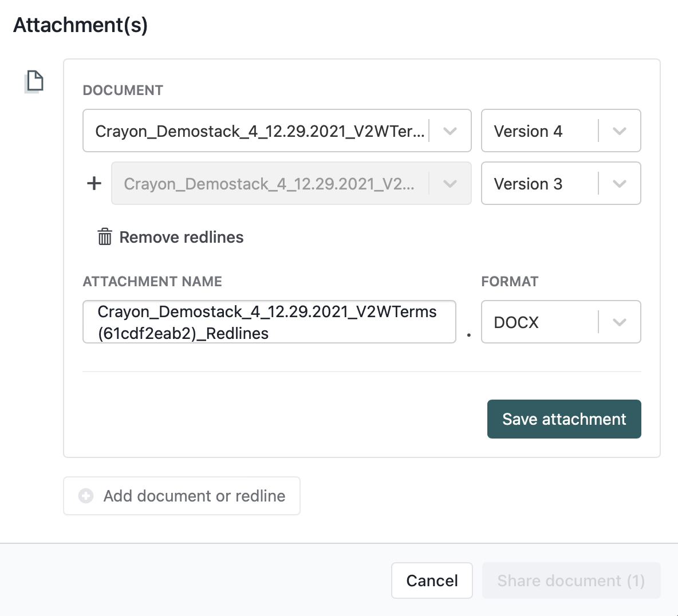Click chevron arrow of the DOCX format selector
The height and width of the screenshot is (616, 678).
tap(620, 322)
